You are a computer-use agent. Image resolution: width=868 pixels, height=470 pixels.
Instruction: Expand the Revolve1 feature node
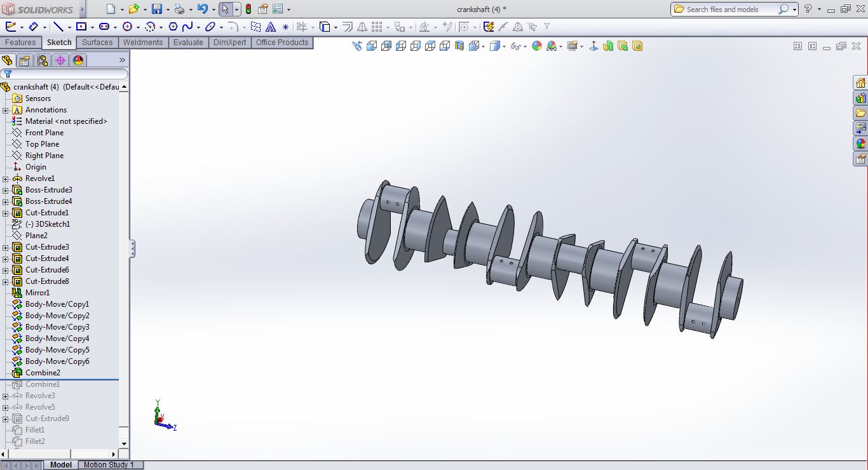tap(6, 178)
